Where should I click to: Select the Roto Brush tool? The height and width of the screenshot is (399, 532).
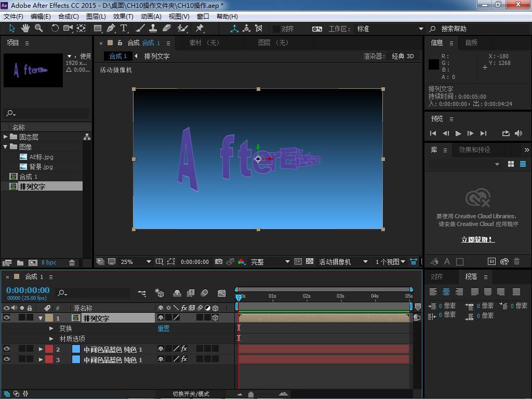coord(182,29)
